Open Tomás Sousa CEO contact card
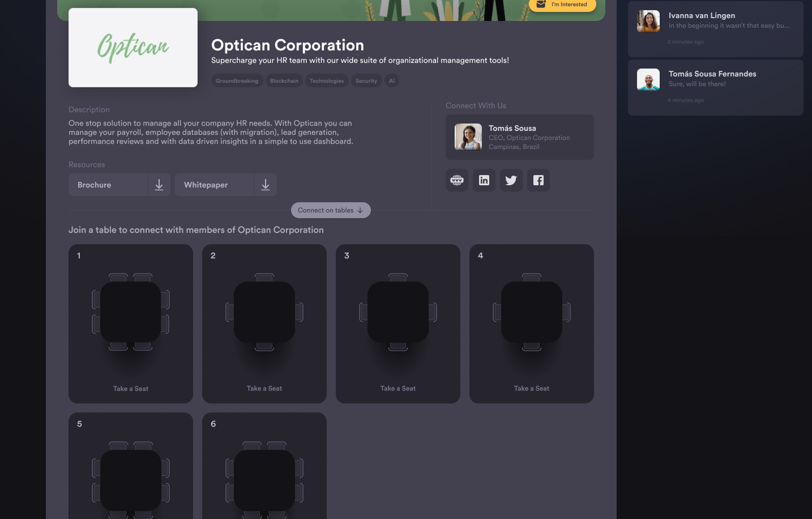 [519, 137]
